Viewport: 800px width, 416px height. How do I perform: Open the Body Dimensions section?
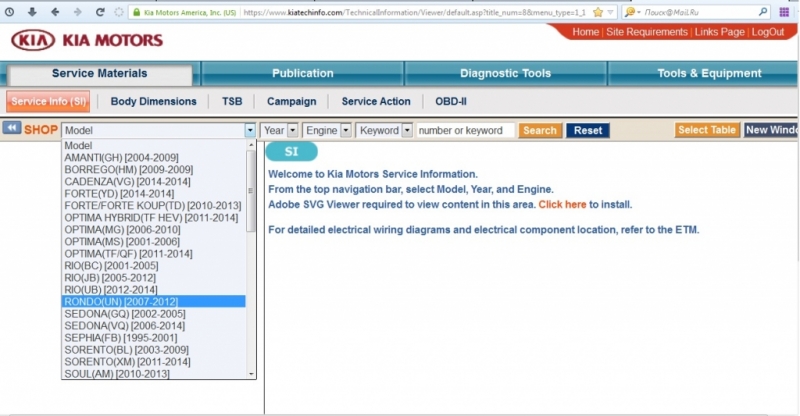pyautogui.click(x=153, y=101)
